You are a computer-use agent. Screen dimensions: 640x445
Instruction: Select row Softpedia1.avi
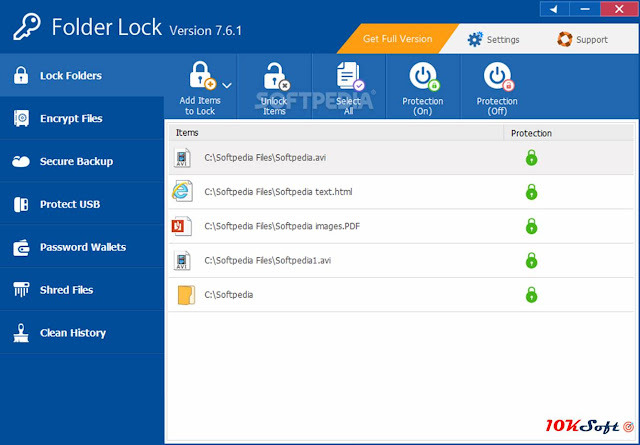click(401, 260)
